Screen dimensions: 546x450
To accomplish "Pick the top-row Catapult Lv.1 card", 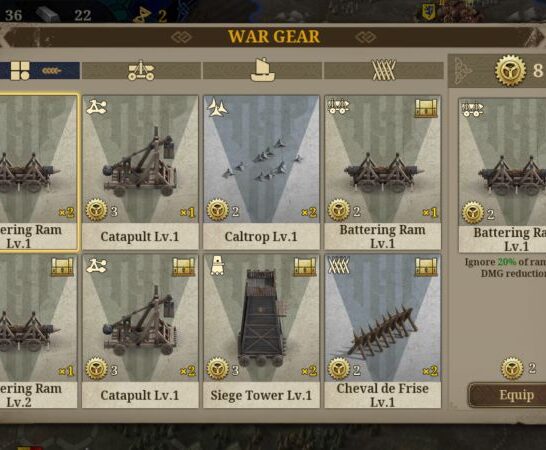I will pos(140,172).
